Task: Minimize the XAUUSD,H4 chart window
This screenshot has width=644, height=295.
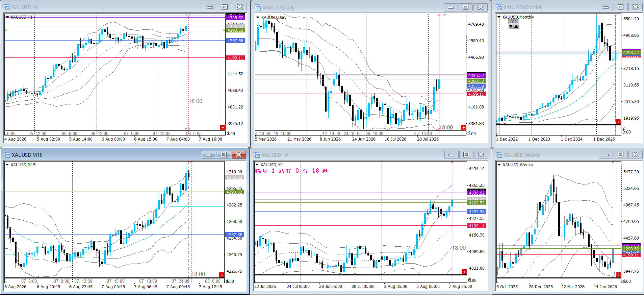Action: tap(452, 155)
